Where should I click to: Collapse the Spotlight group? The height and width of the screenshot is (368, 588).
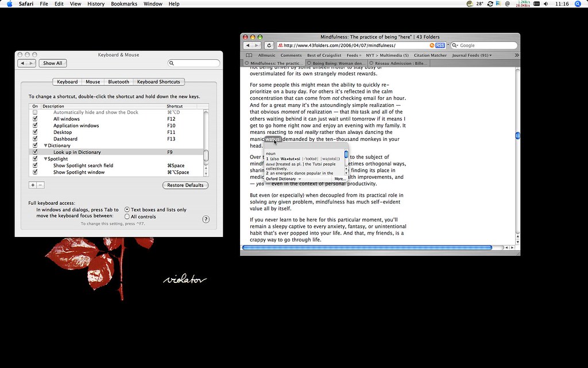46,159
